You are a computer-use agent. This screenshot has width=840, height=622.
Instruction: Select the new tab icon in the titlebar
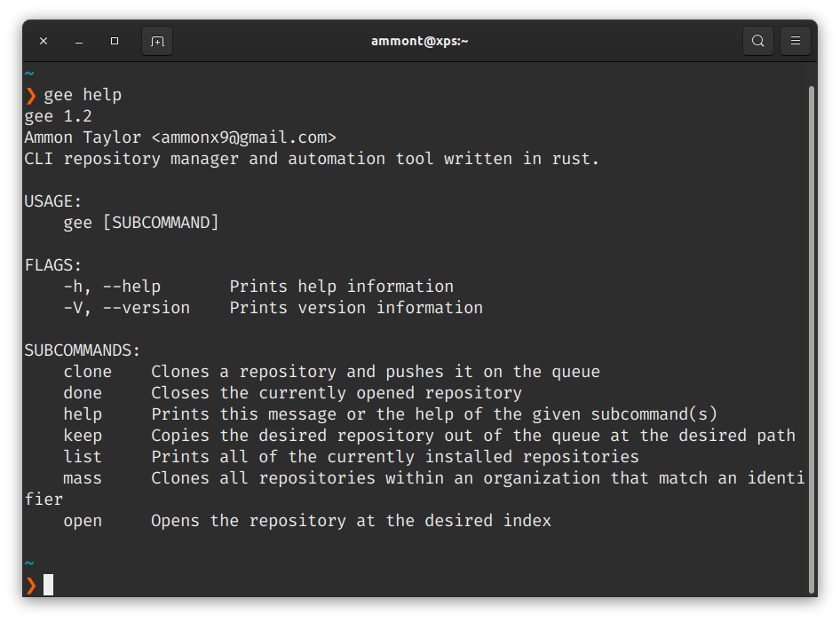157,40
